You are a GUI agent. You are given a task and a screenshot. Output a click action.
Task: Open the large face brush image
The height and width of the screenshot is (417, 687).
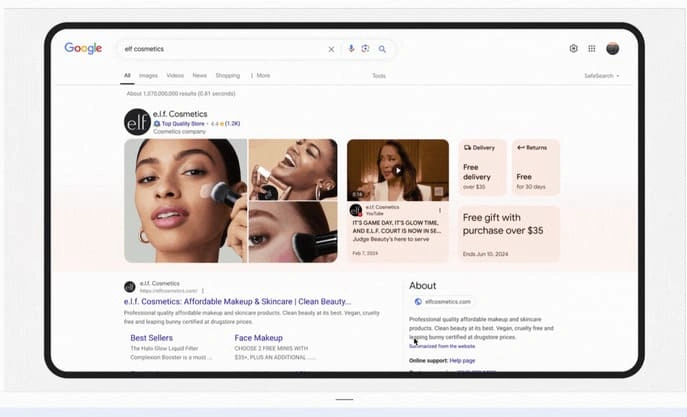[x=186, y=201]
